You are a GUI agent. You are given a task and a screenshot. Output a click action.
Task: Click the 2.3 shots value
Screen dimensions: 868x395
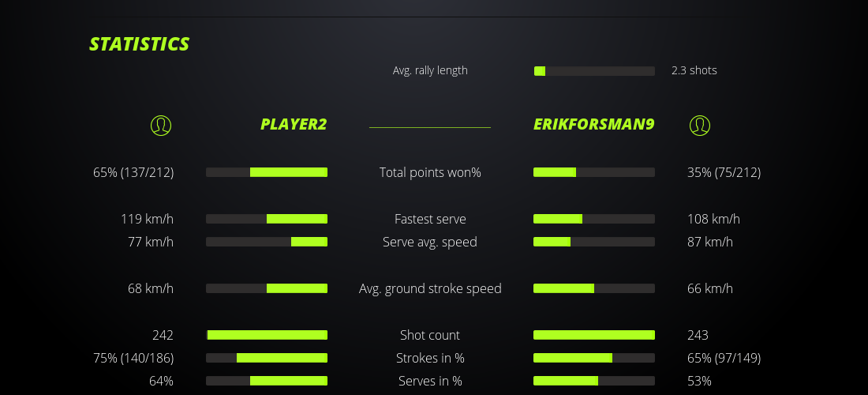pos(694,70)
